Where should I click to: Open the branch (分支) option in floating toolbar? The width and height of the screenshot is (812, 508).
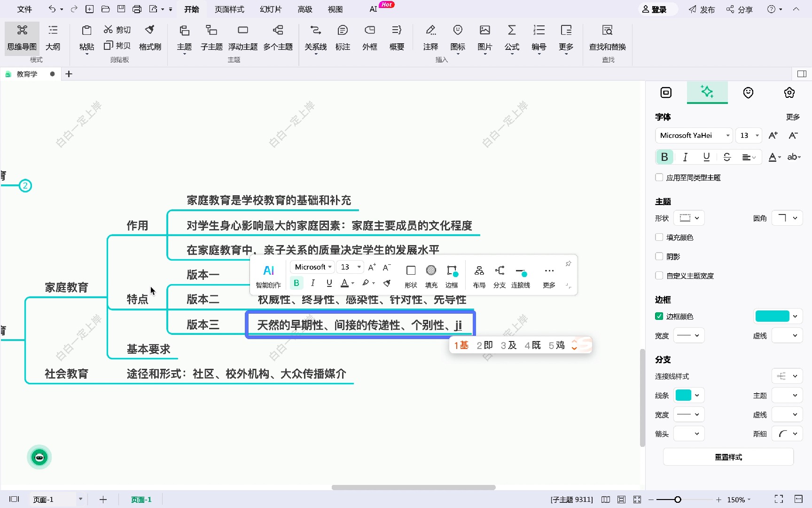[500, 276]
